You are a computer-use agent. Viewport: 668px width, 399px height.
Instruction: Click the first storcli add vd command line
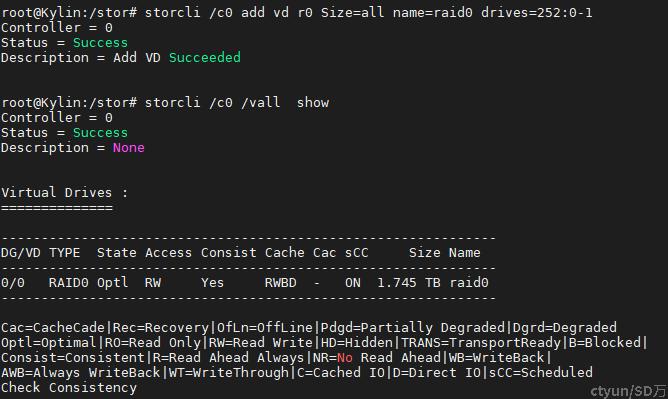click(297, 13)
